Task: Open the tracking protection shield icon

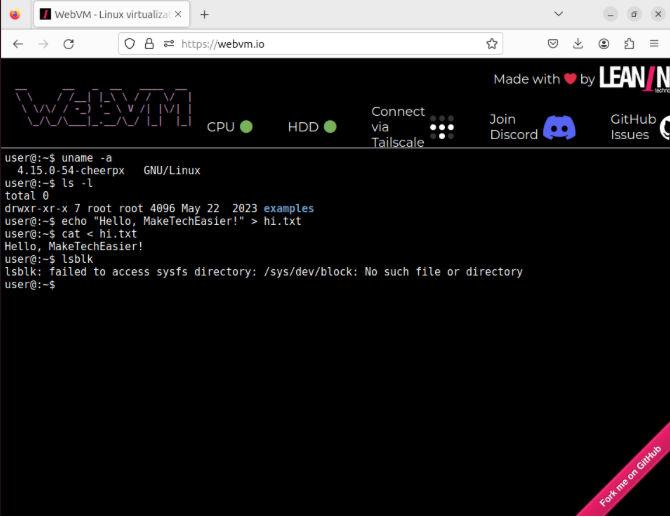Action: pos(129,44)
